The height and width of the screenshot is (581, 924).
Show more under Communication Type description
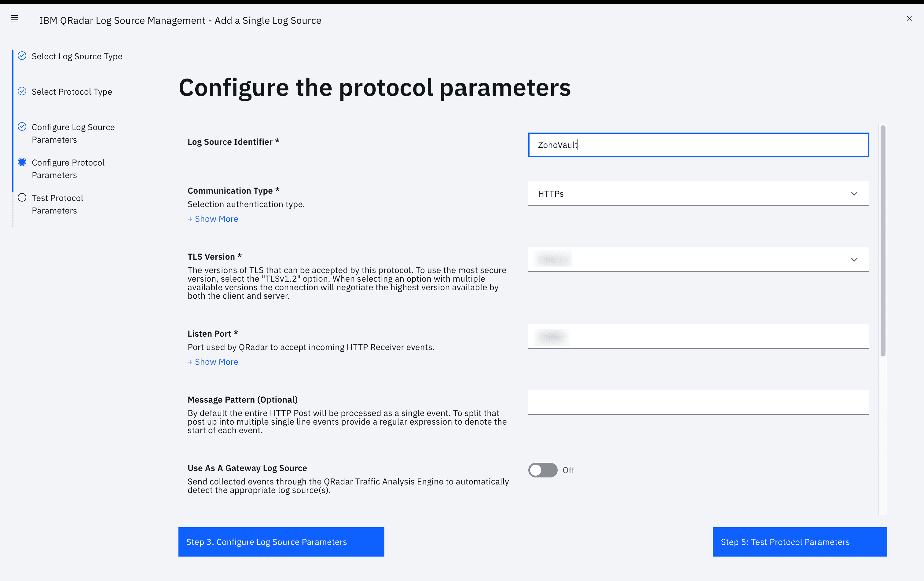click(213, 219)
